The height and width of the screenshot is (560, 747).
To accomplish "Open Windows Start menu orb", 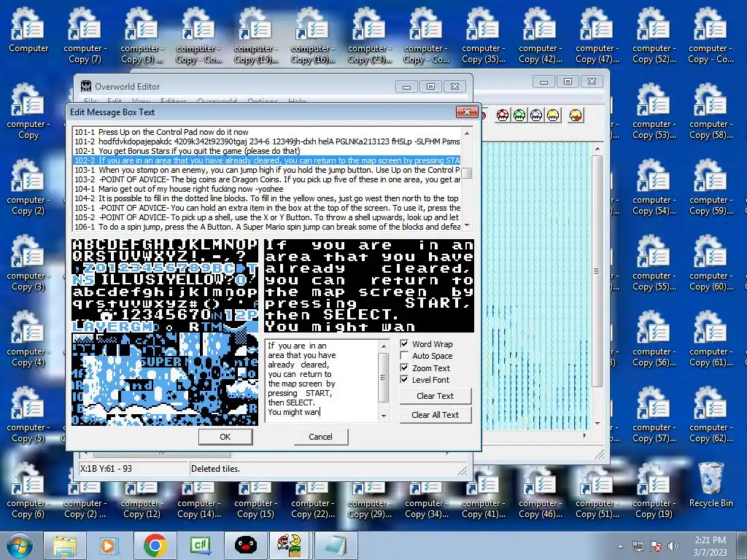I will coord(20,545).
